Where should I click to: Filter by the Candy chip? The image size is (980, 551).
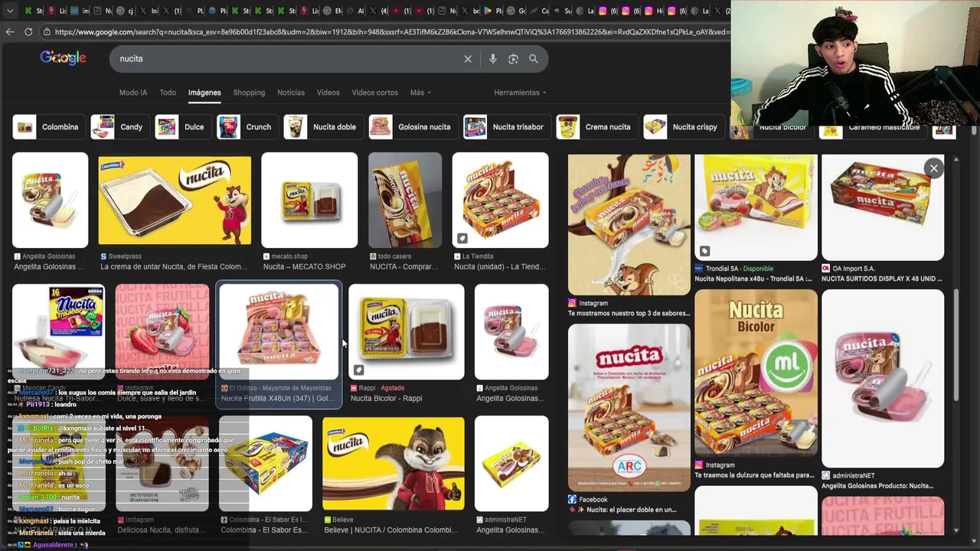tap(119, 127)
